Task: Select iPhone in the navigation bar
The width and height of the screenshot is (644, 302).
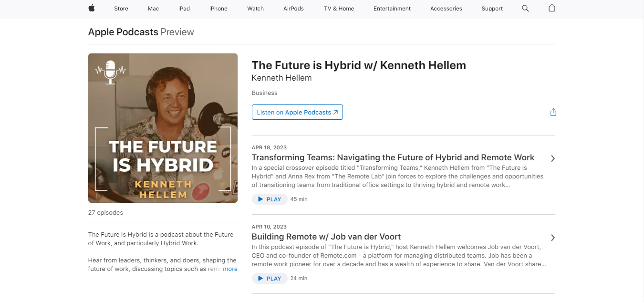Action: point(218,9)
